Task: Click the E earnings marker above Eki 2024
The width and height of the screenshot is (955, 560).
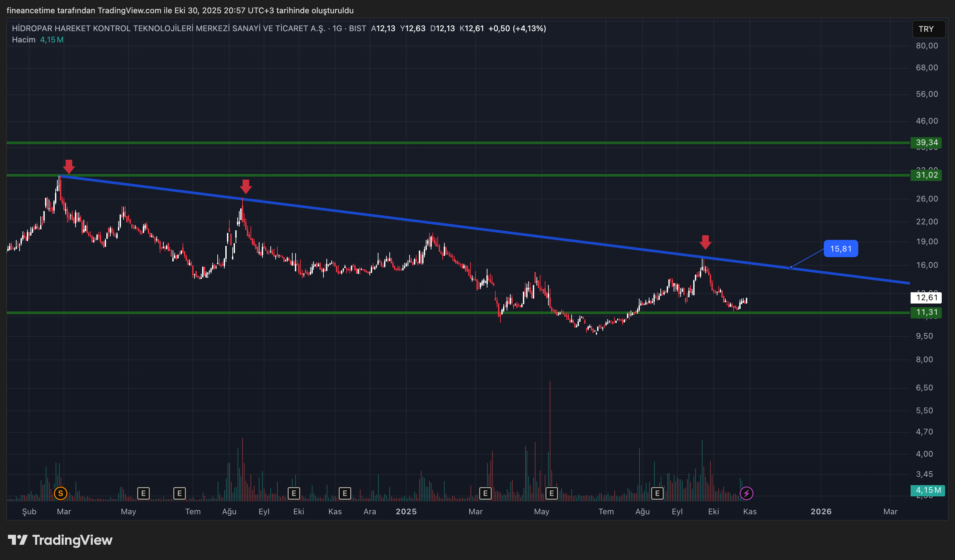Action: pos(294,493)
